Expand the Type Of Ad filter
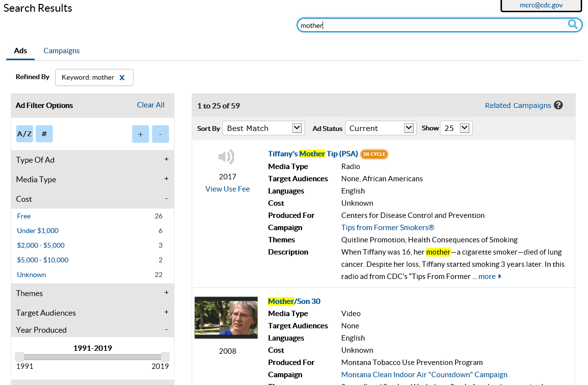The height and width of the screenshot is (385, 588). pos(166,159)
